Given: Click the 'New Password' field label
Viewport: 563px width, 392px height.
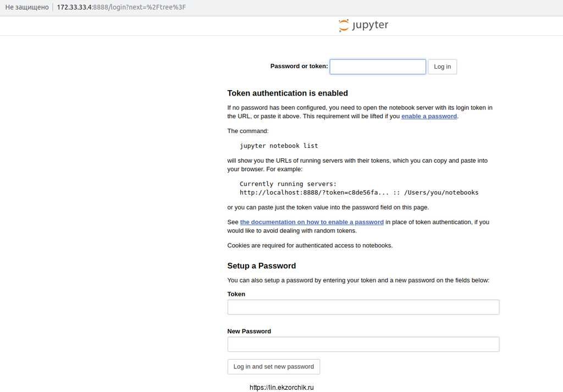Looking at the screenshot, I should tap(249, 332).
